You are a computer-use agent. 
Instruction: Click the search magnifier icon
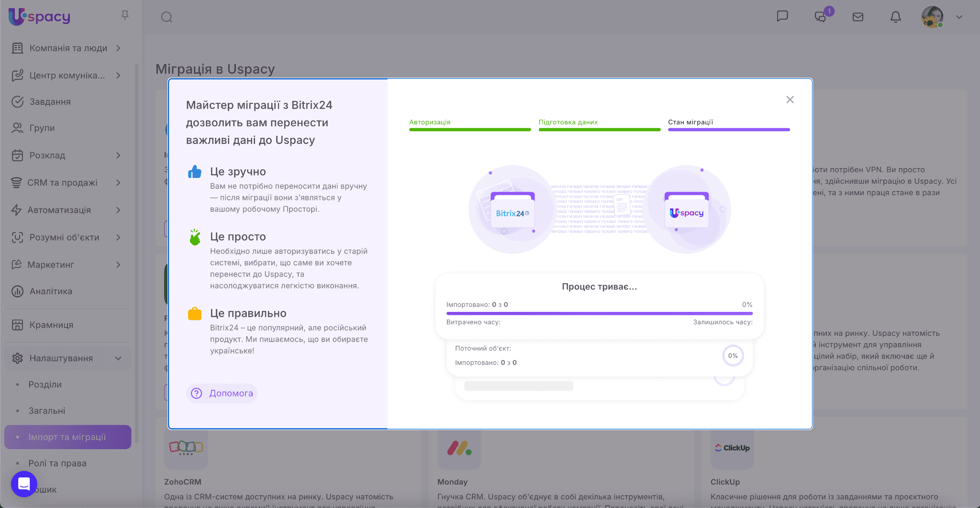(167, 17)
